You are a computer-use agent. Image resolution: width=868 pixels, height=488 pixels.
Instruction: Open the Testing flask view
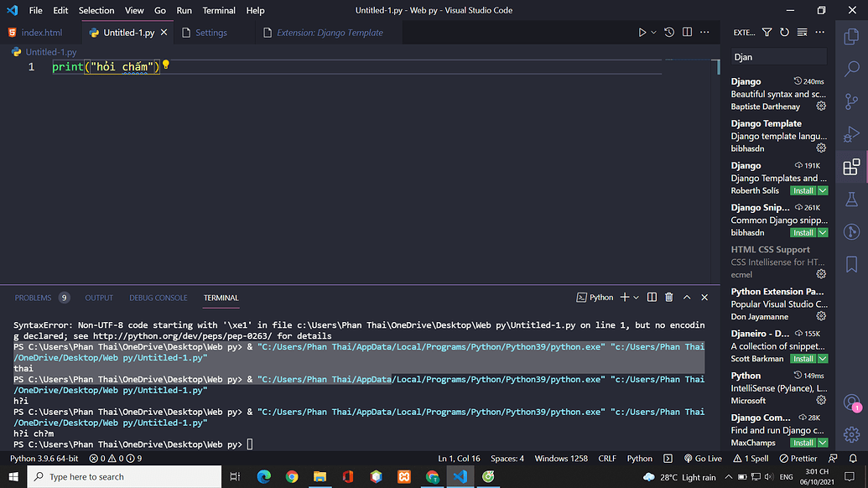pyautogui.click(x=851, y=200)
